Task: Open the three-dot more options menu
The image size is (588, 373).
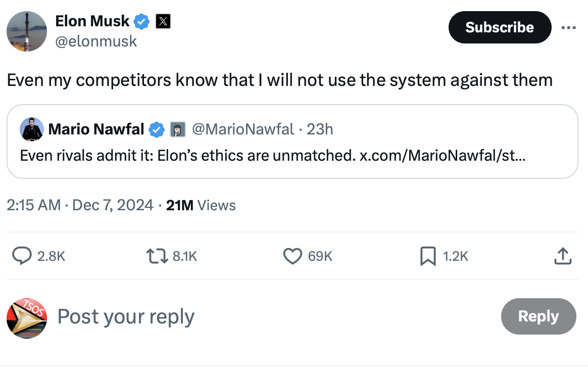Action: (x=568, y=27)
